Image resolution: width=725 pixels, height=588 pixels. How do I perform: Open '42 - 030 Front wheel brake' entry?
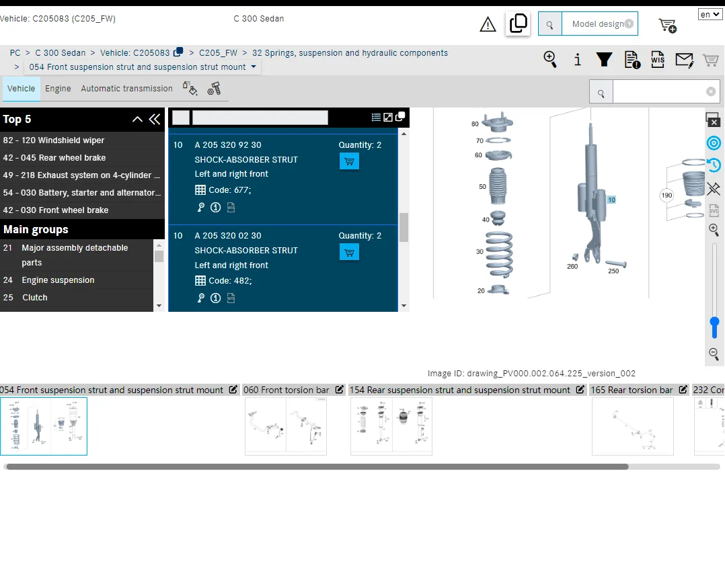click(x=82, y=210)
